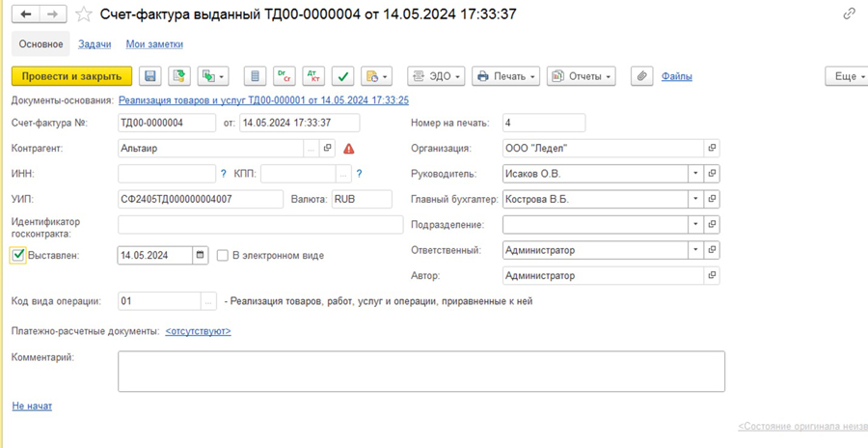This screenshot has width=868, height=448.
Task: Open the Печать dropdown menu
Action: click(507, 76)
